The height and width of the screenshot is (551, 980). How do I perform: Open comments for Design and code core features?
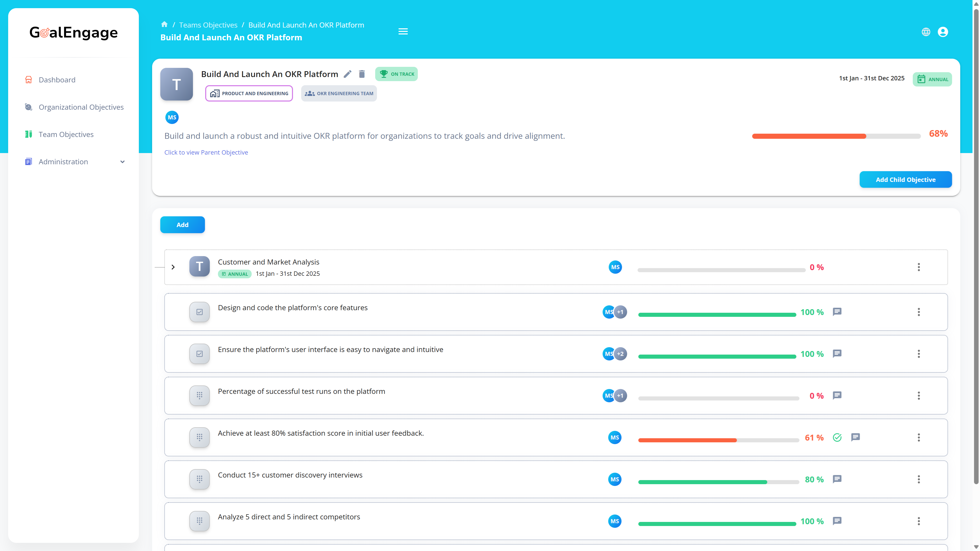click(837, 312)
